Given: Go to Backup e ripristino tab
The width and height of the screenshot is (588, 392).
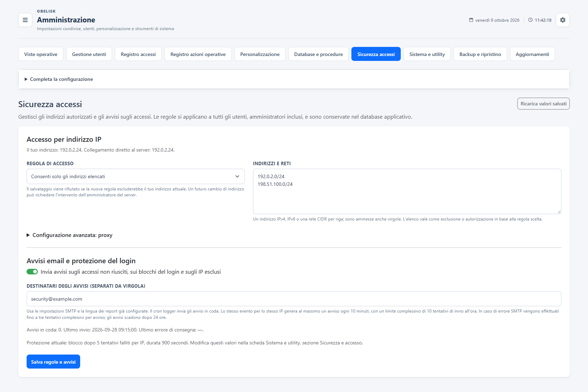Looking at the screenshot, I should (x=480, y=54).
